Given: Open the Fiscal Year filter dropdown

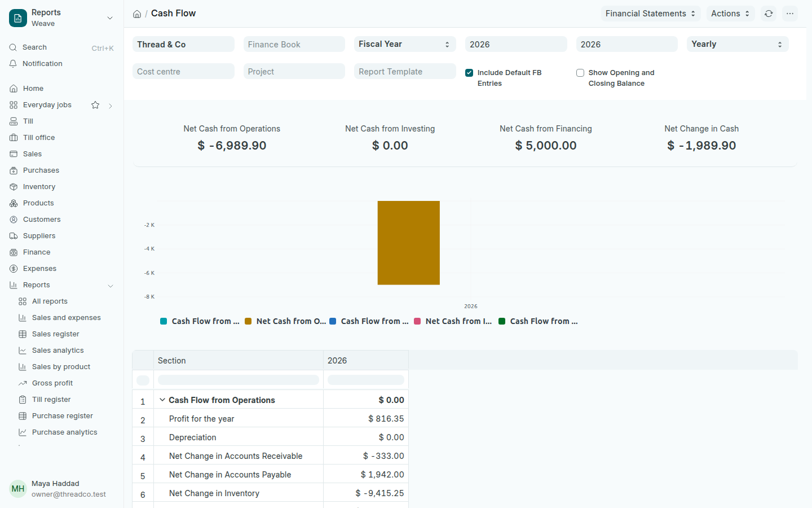Looking at the screenshot, I should [405, 44].
